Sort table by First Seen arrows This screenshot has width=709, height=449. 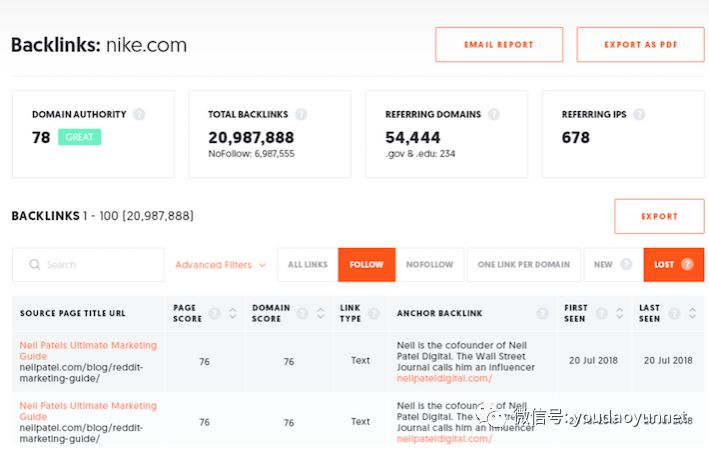(x=619, y=313)
